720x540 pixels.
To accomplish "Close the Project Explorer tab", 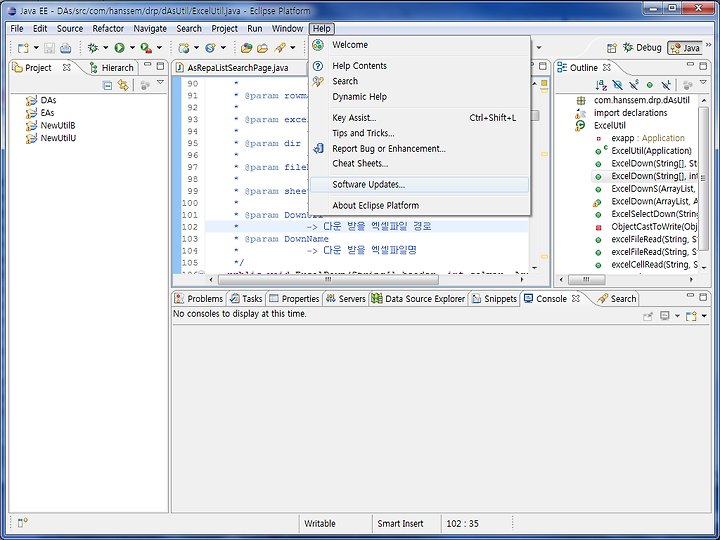I will (67, 68).
